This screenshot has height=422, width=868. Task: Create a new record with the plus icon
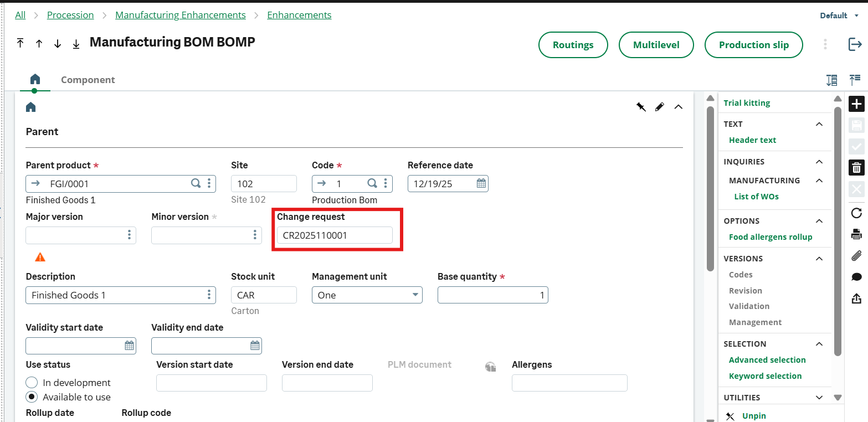[856, 104]
